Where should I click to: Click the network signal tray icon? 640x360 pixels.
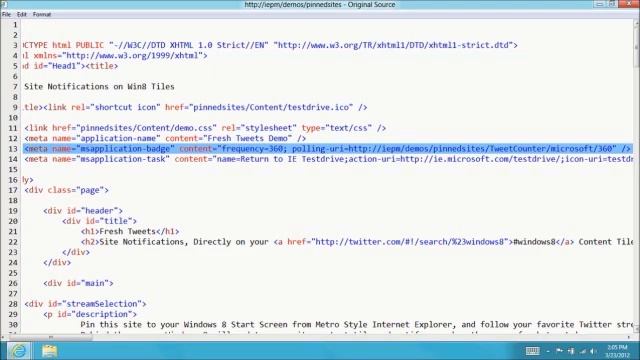[x=582, y=351]
